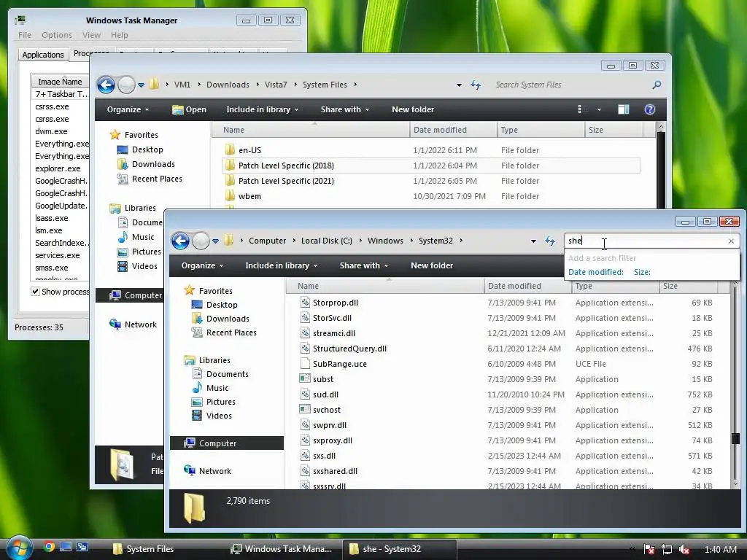Click Back arrow in System32 window
The height and width of the screenshot is (560, 747).
pyautogui.click(x=181, y=241)
